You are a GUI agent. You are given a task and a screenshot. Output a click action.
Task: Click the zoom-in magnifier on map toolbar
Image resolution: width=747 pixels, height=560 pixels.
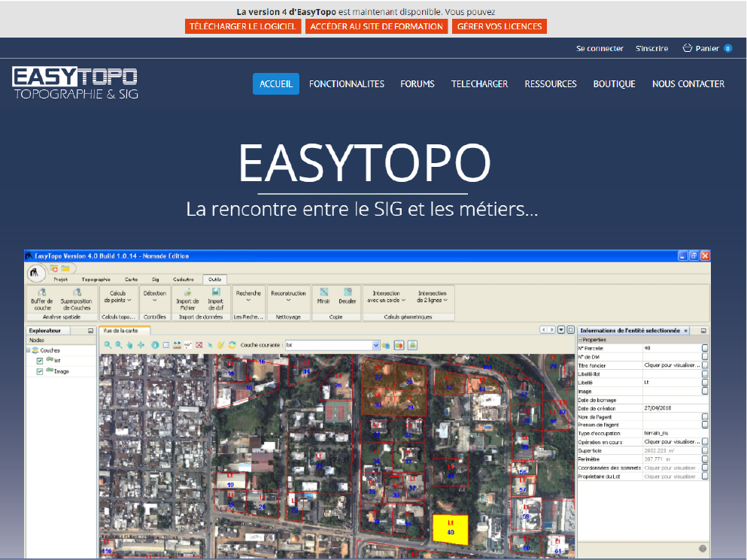(108, 345)
